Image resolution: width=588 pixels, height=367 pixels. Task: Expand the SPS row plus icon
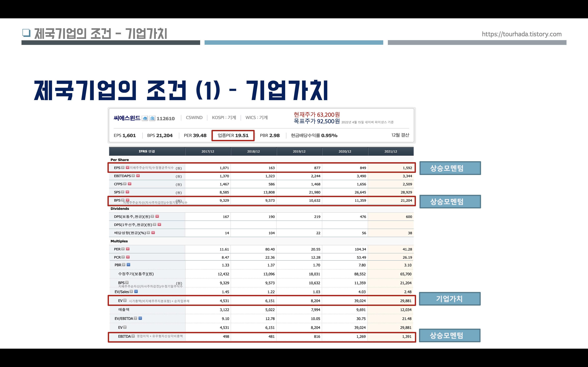point(127,192)
